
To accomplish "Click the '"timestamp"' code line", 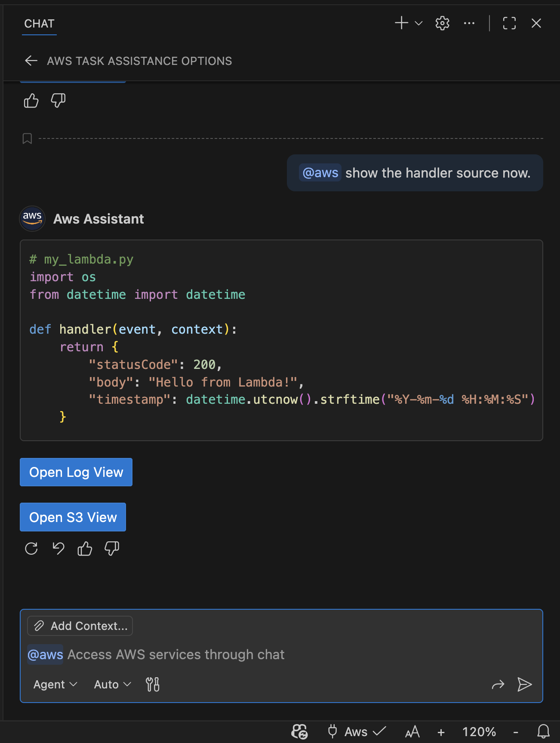I will pos(312,399).
